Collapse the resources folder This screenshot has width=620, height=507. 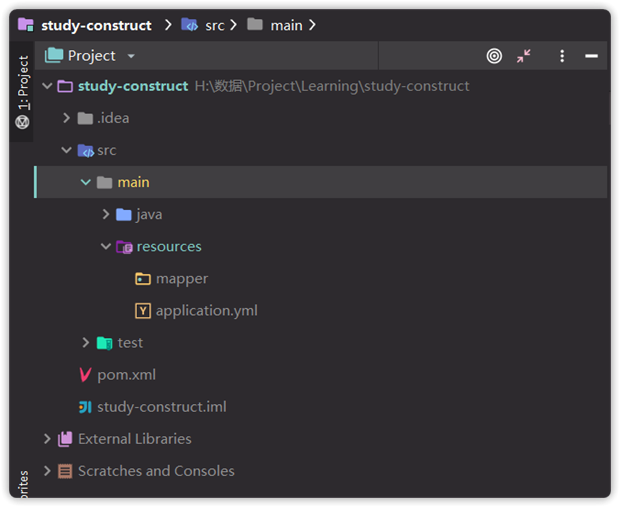pyautogui.click(x=105, y=246)
